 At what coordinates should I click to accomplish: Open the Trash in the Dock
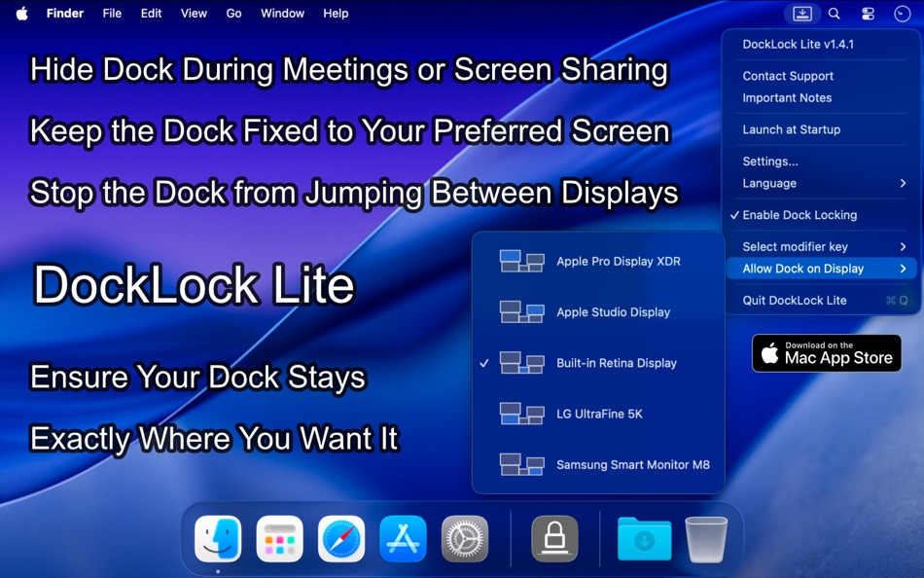706,538
